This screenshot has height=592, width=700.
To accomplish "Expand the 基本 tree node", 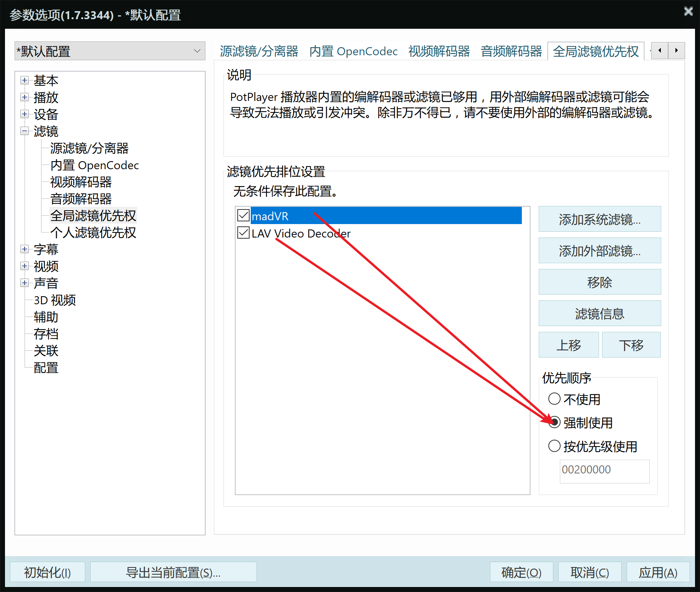I will [24, 81].
